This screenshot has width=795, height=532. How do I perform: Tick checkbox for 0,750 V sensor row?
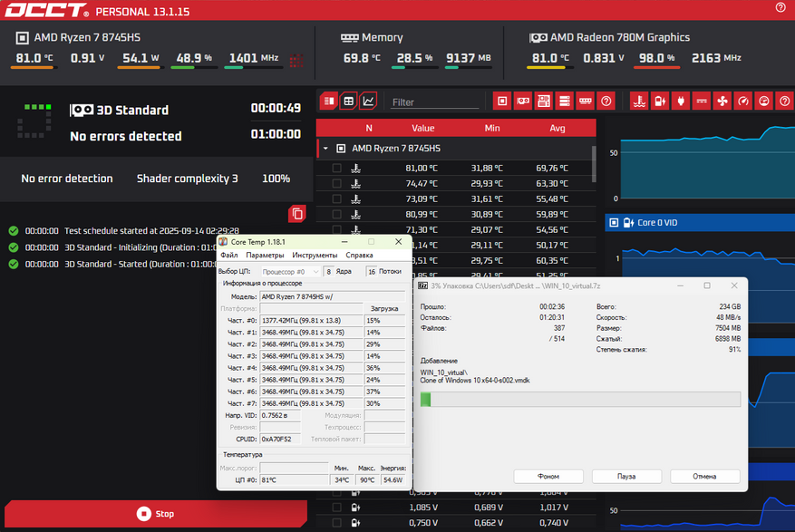pos(336,522)
